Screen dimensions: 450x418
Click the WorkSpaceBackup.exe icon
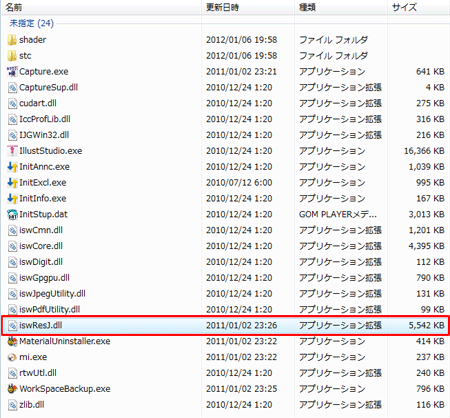12,389
